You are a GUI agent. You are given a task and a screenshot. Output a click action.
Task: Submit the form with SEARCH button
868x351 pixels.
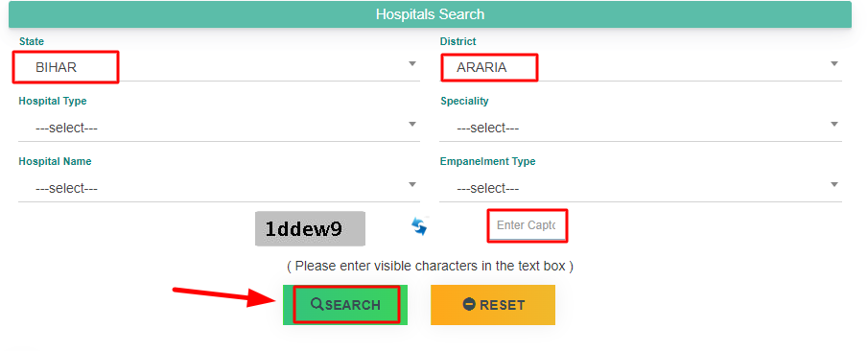(x=345, y=305)
